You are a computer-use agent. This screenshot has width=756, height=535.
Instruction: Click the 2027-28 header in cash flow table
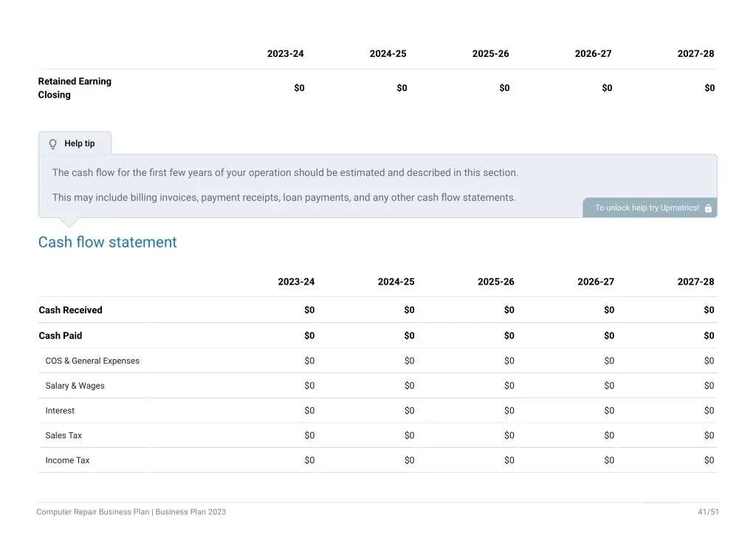point(695,282)
